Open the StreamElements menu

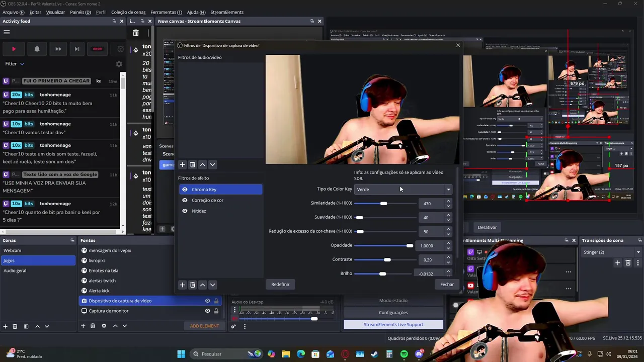227,12
